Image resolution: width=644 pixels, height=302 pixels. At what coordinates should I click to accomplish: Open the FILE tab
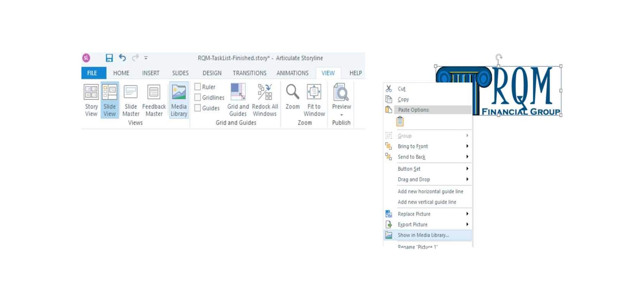92,73
